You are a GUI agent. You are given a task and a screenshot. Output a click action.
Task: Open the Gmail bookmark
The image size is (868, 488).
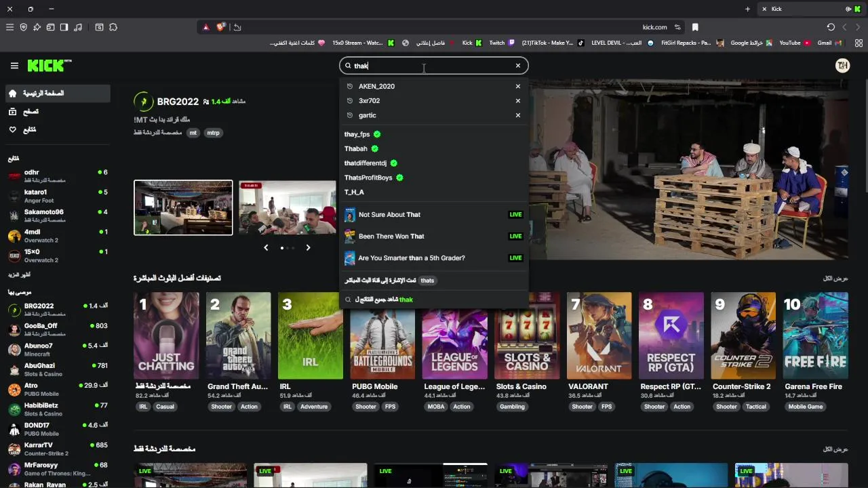[x=829, y=43]
